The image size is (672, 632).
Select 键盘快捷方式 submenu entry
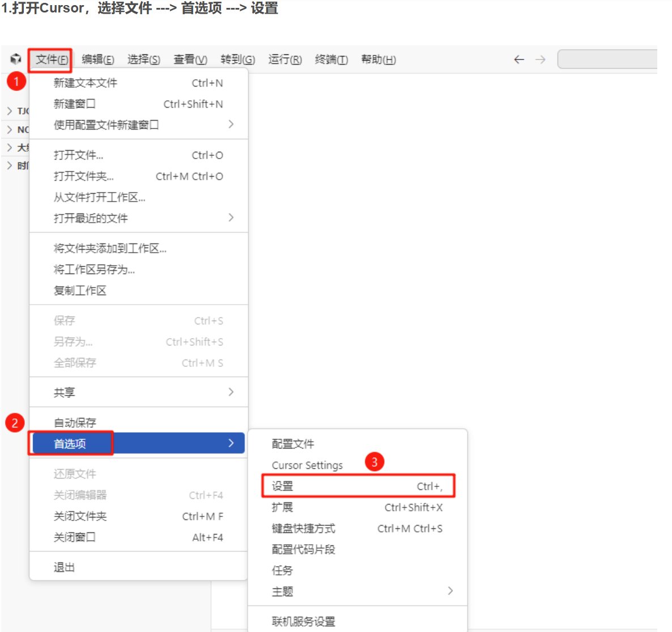[x=358, y=528]
